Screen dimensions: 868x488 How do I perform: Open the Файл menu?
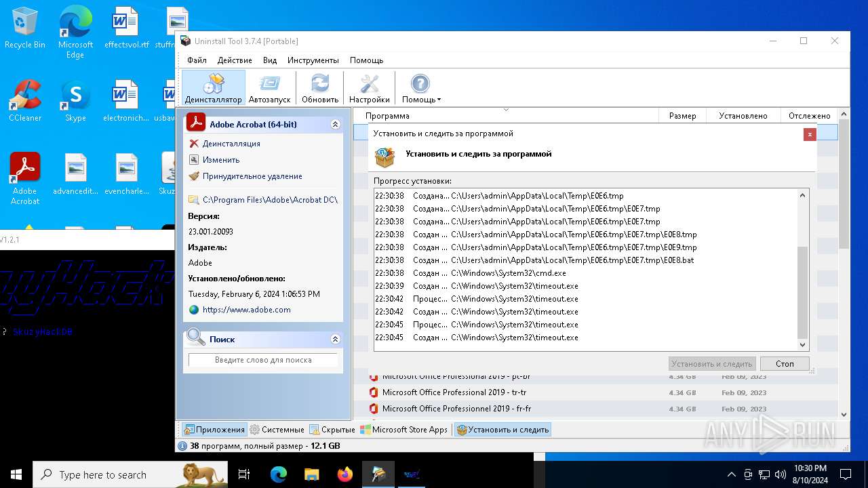[x=197, y=60]
